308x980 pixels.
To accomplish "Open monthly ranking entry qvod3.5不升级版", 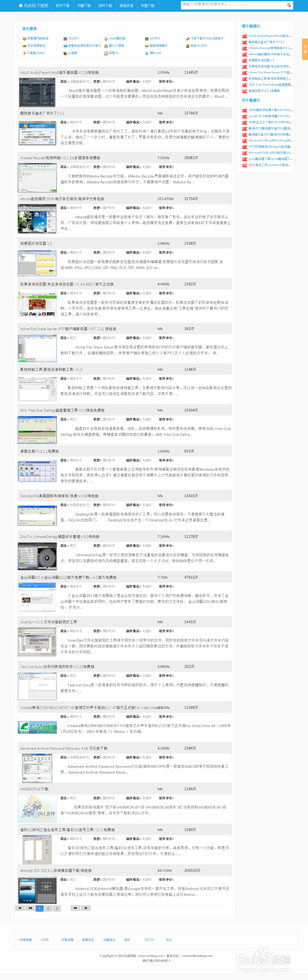I will (270, 116).
